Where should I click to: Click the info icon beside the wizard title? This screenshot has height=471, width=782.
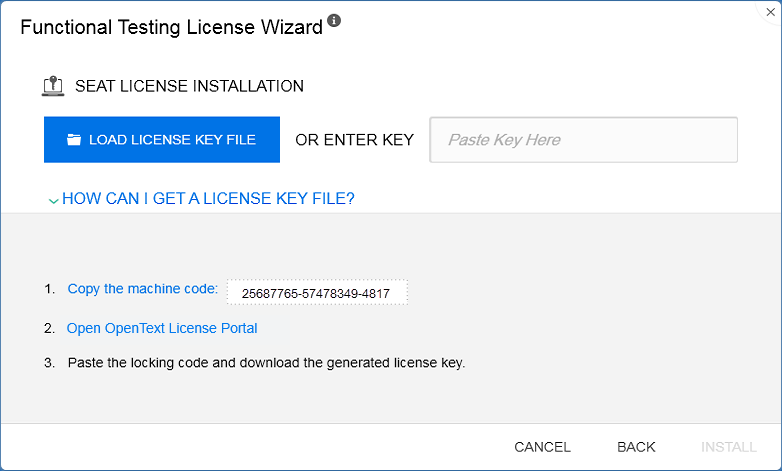click(334, 20)
